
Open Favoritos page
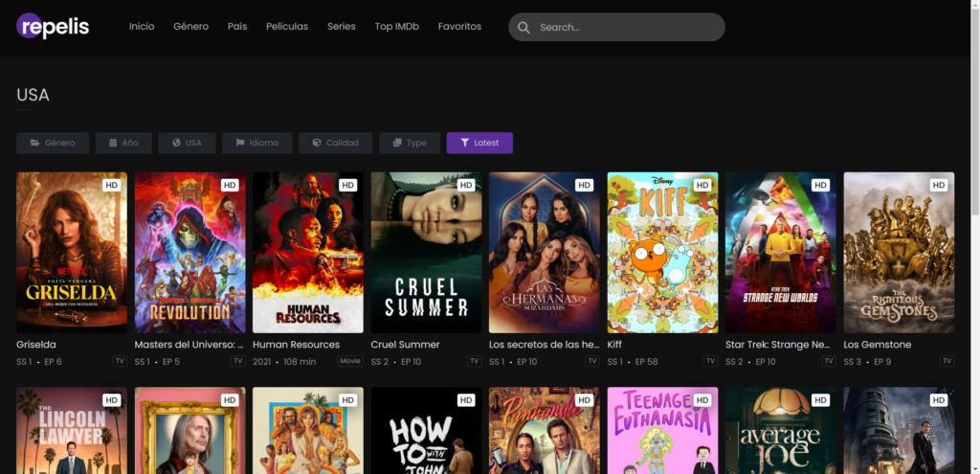coord(459,26)
